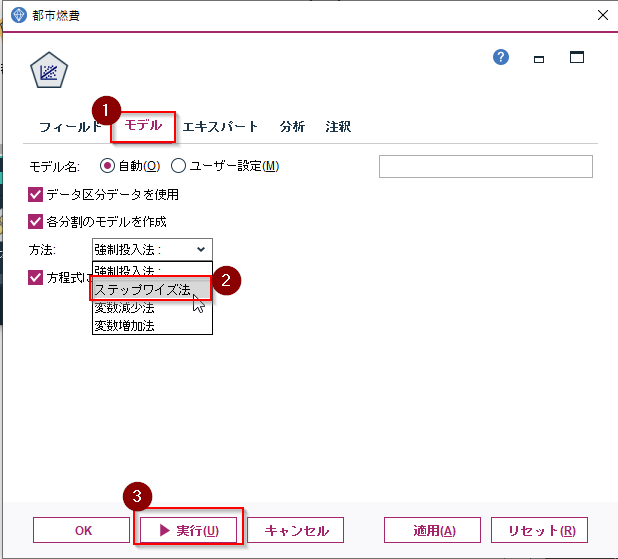This screenshot has width=618, height=559.
Task: Open the 分析 tab
Action: click(292, 127)
